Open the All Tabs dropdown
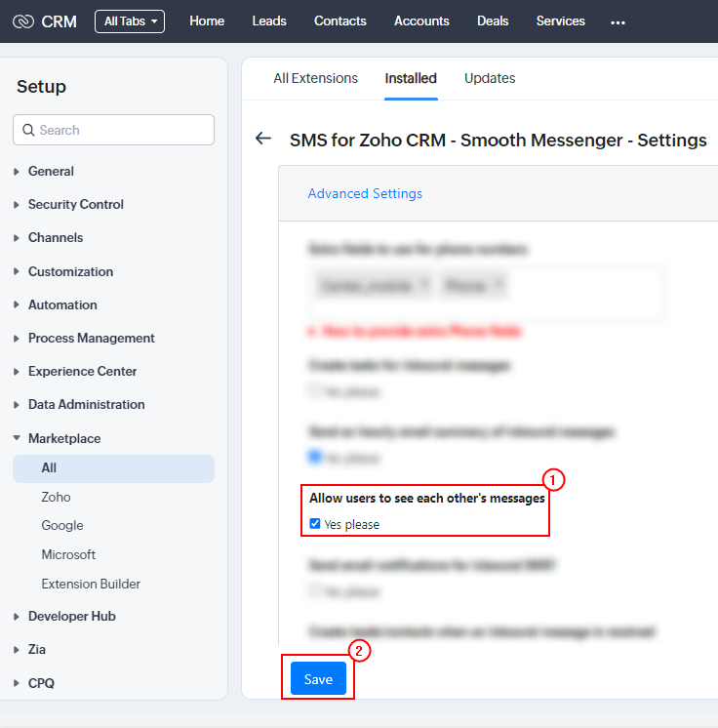 pyautogui.click(x=130, y=21)
